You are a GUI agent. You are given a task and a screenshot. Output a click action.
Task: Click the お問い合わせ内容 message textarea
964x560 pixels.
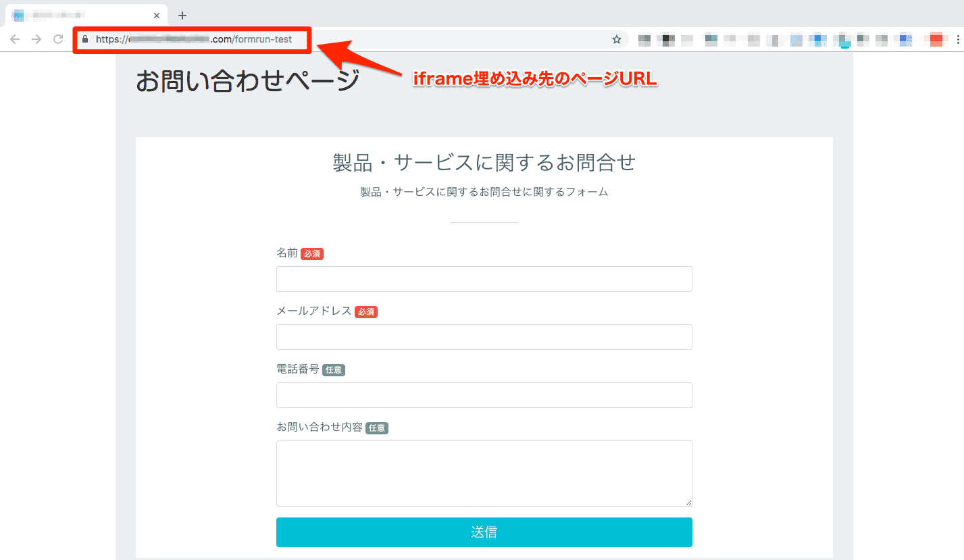coord(484,473)
